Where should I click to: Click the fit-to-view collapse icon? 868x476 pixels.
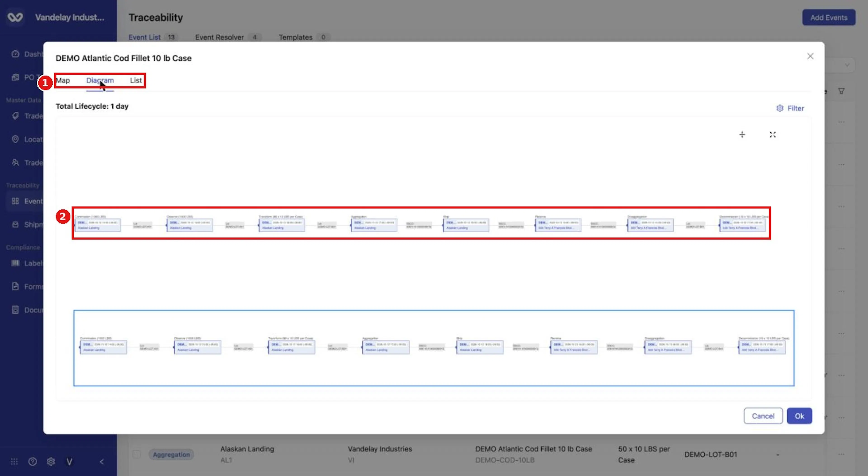(x=773, y=135)
